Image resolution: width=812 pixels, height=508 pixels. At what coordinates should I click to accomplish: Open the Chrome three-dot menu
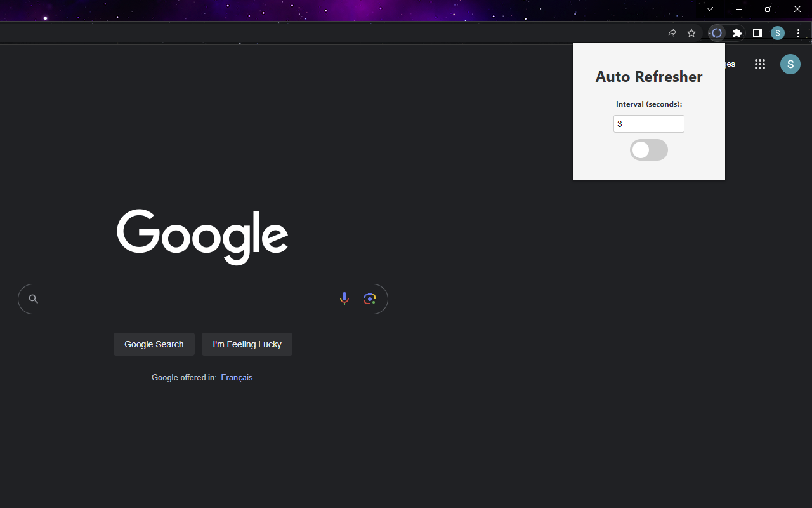coord(798,33)
